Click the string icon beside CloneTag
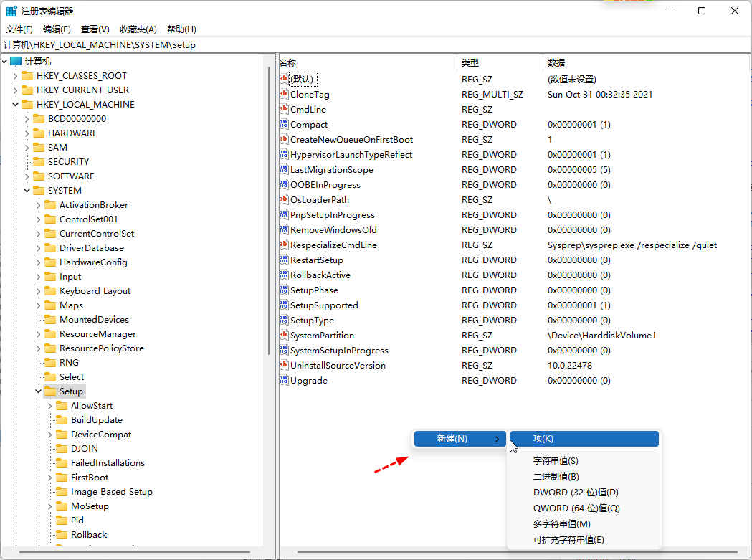 tap(284, 95)
